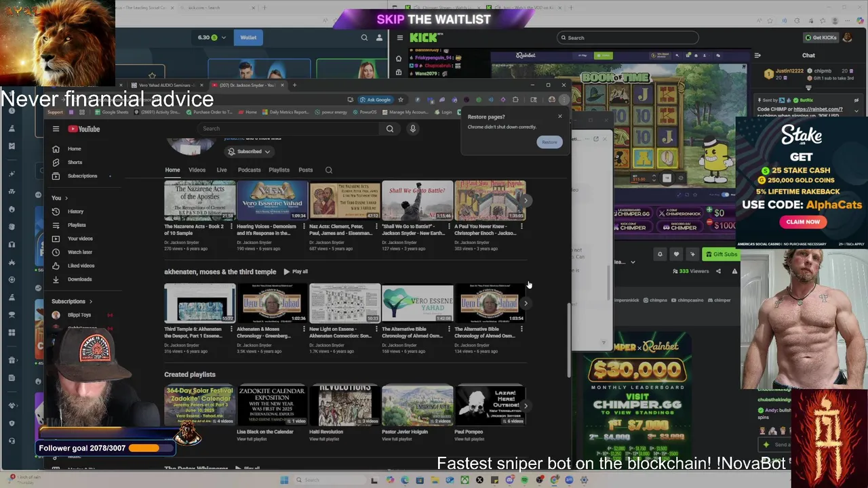Viewport: 868px width, 488px height.
Task: Activate YouTube voice search microphone
Action: (x=412, y=129)
